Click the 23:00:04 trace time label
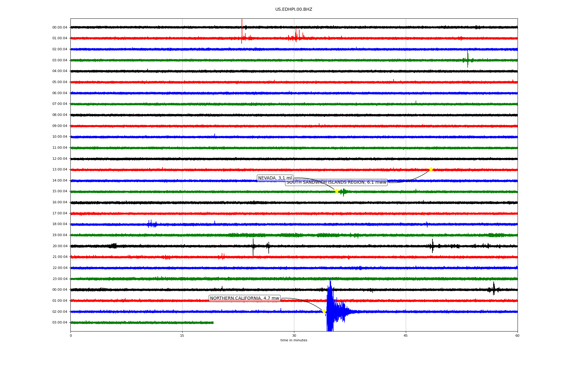The width and height of the screenshot is (588, 368). coord(60,279)
